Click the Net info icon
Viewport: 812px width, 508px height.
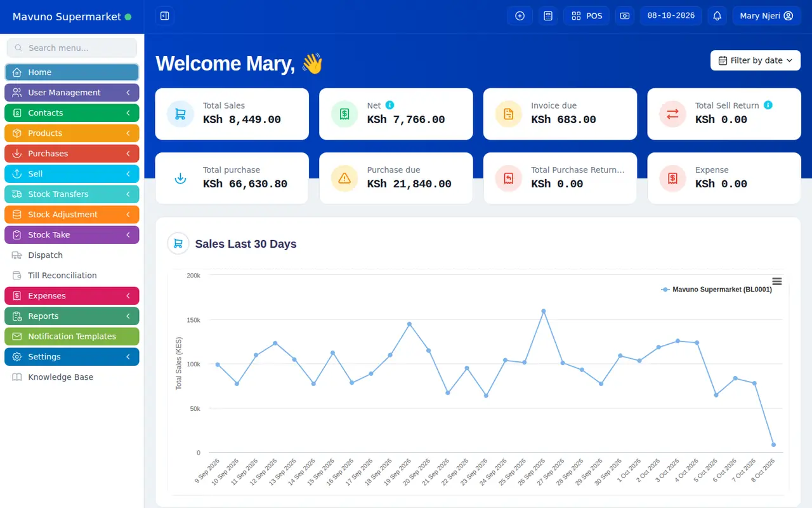pyautogui.click(x=390, y=105)
